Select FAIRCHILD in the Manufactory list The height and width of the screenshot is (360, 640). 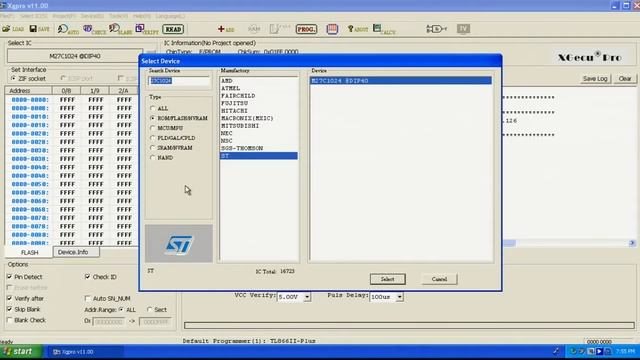[x=258, y=96]
